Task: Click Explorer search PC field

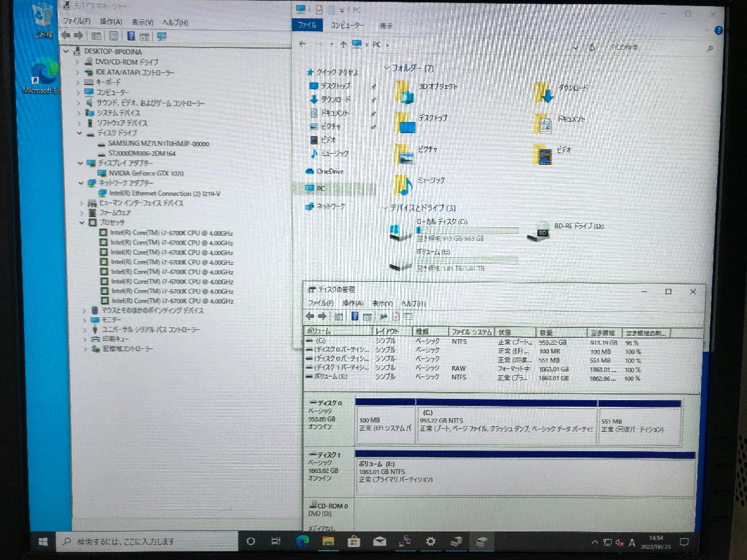Action: [660, 47]
